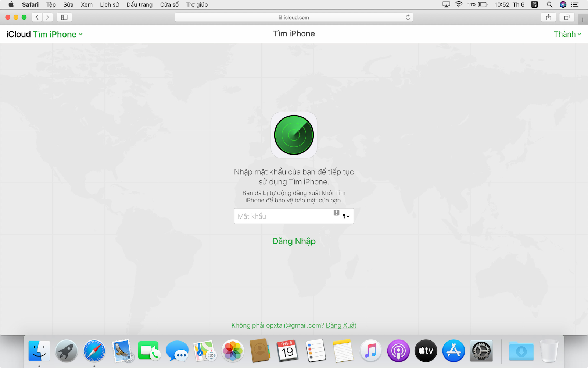The height and width of the screenshot is (368, 588).
Task: Open Calendar showing 19 in the Dock
Action: click(287, 351)
